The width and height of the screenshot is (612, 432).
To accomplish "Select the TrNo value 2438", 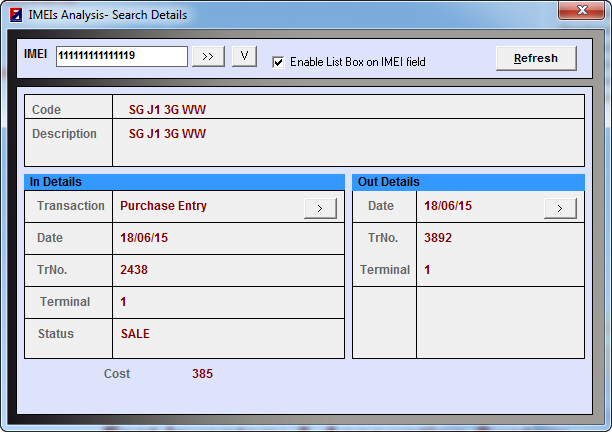I will pos(134,270).
